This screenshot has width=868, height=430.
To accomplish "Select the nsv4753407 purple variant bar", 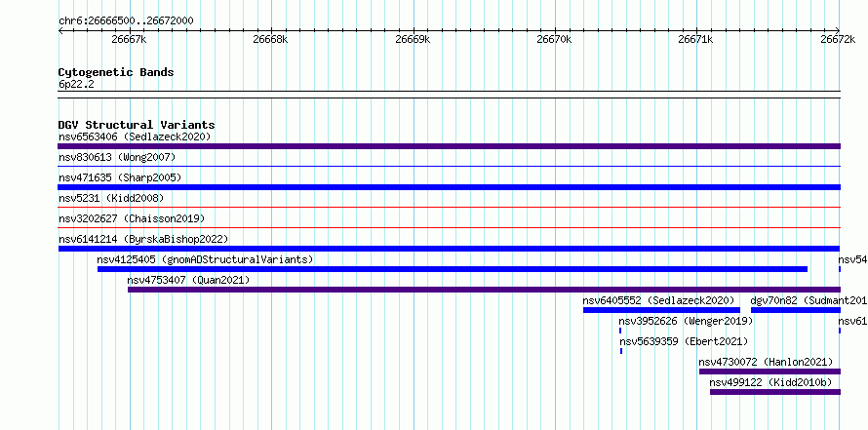I will point(484,290).
